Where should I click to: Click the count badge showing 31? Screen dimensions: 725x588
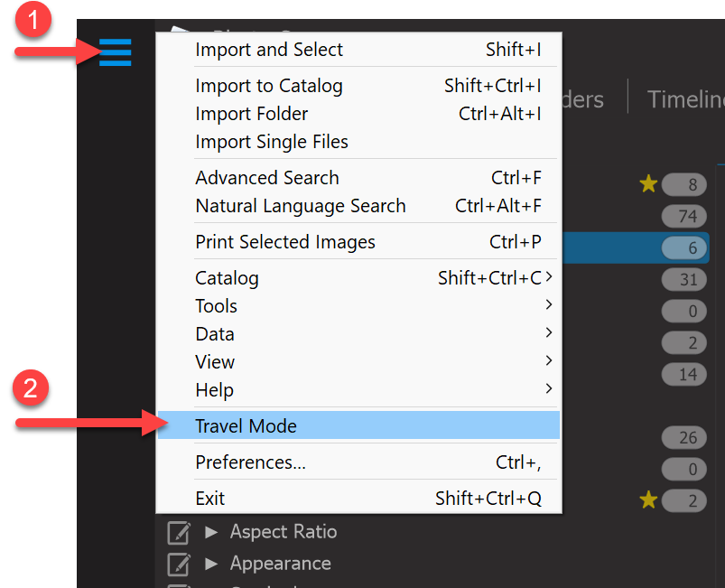(683, 279)
